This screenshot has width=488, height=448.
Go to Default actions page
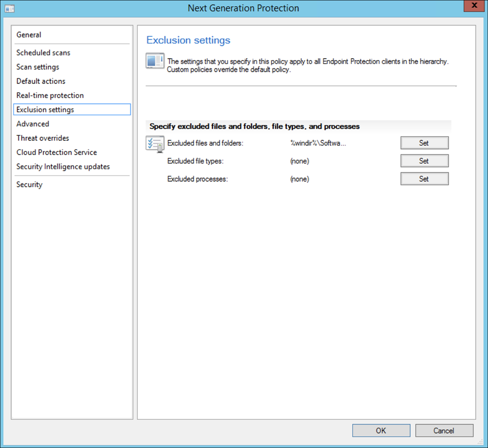(x=41, y=81)
